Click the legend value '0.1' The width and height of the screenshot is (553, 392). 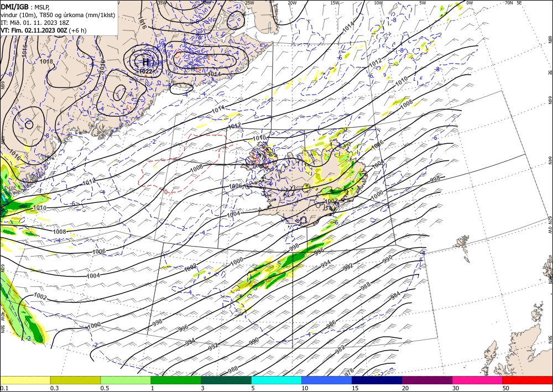pos(3,388)
